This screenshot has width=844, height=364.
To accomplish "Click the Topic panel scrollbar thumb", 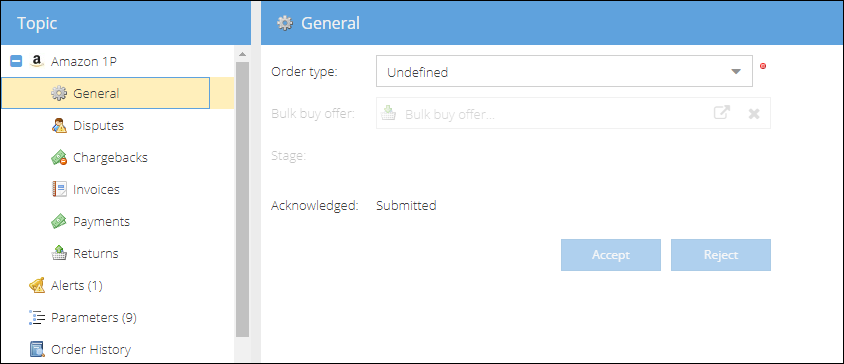I will tap(242, 199).
